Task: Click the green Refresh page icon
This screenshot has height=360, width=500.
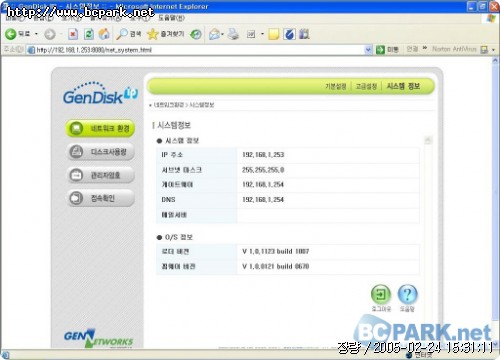Action: click(x=89, y=34)
